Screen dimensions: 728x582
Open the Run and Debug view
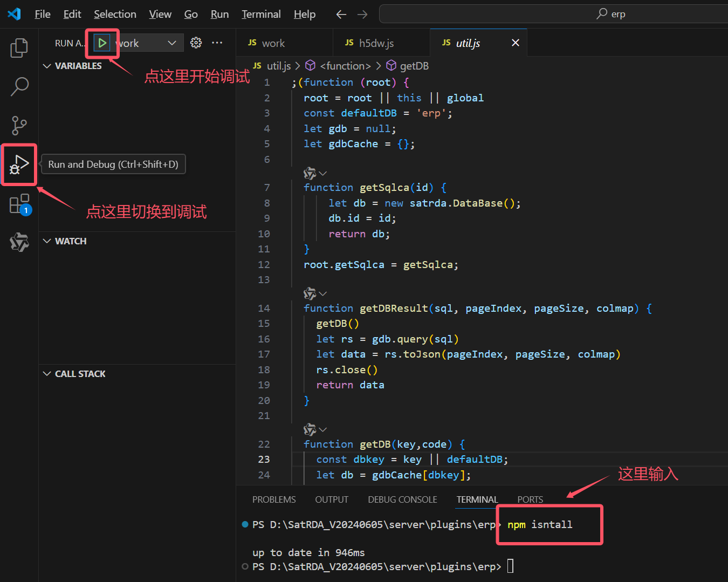pyautogui.click(x=19, y=165)
